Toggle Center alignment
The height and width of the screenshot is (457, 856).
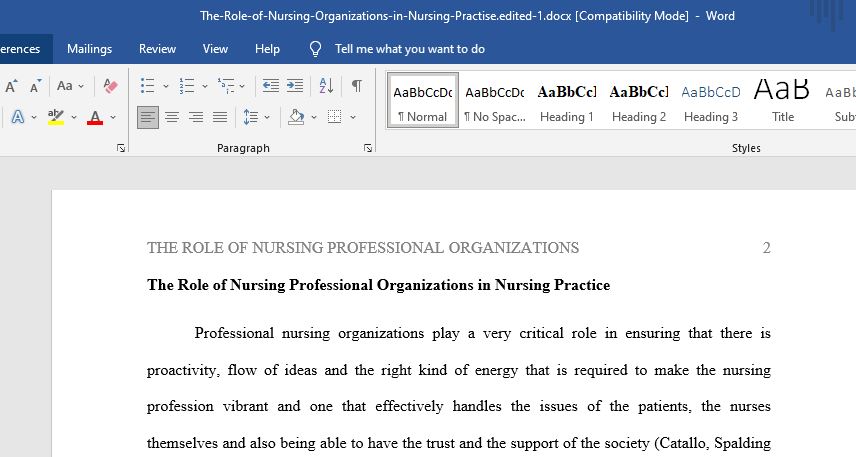point(172,117)
